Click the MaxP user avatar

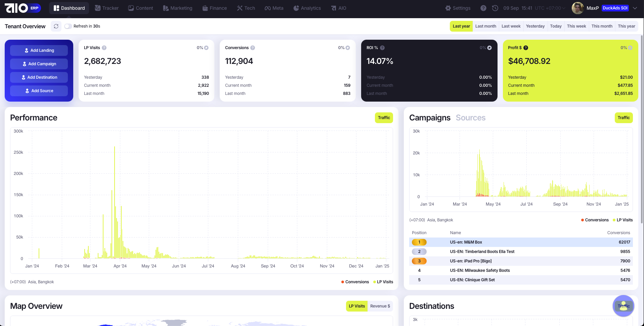[x=577, y=8]
